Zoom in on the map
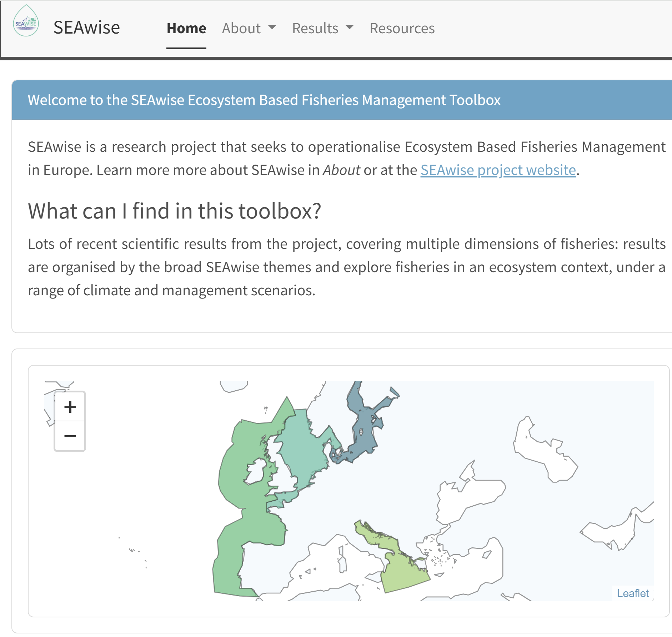 tap(70, 407)
